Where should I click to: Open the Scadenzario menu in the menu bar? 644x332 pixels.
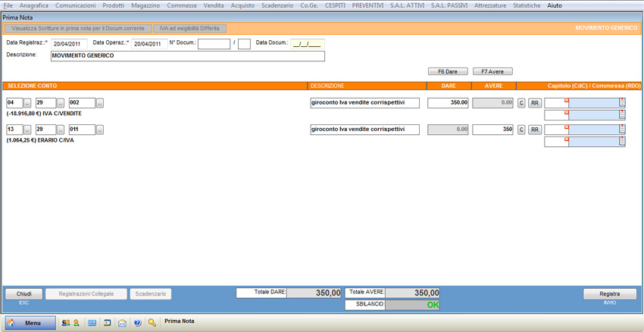277,5
